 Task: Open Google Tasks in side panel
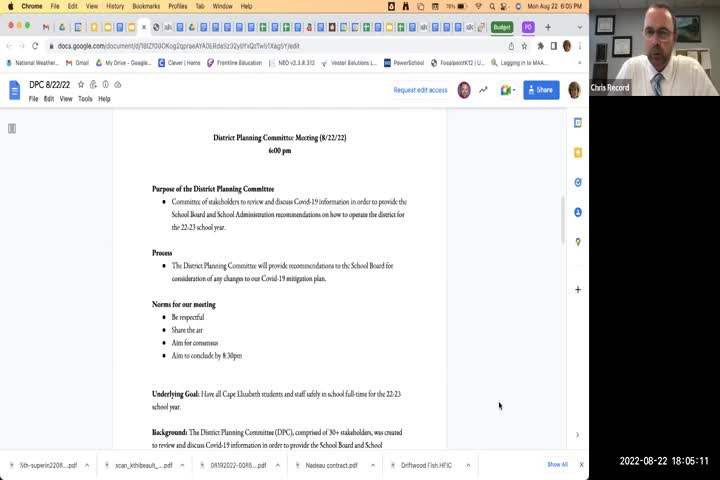(578, 183)
